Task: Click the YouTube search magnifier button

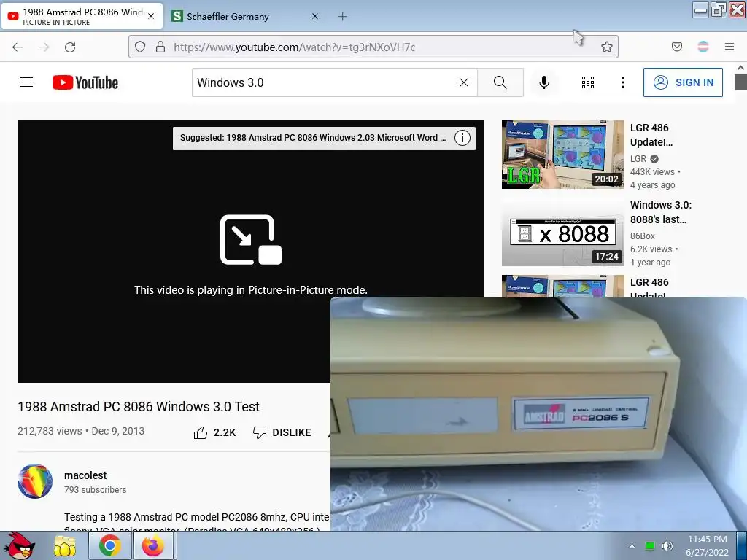Action: (x=500, y=82)
